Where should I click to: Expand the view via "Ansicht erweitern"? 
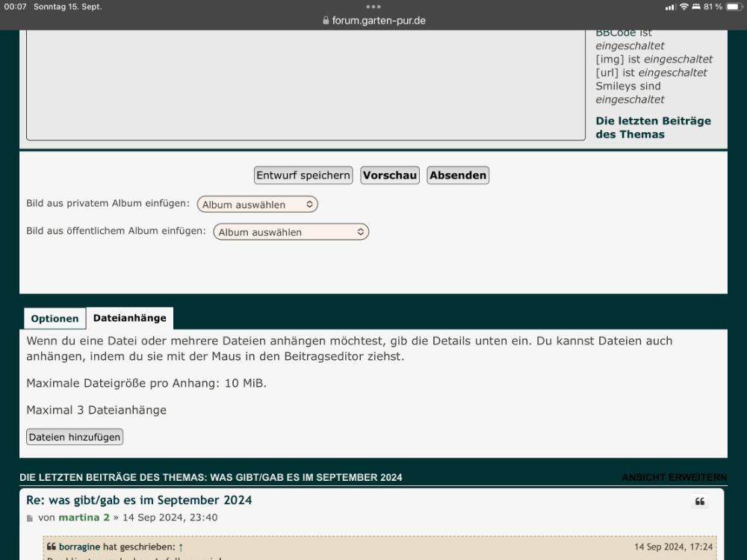tap(674, 478)
